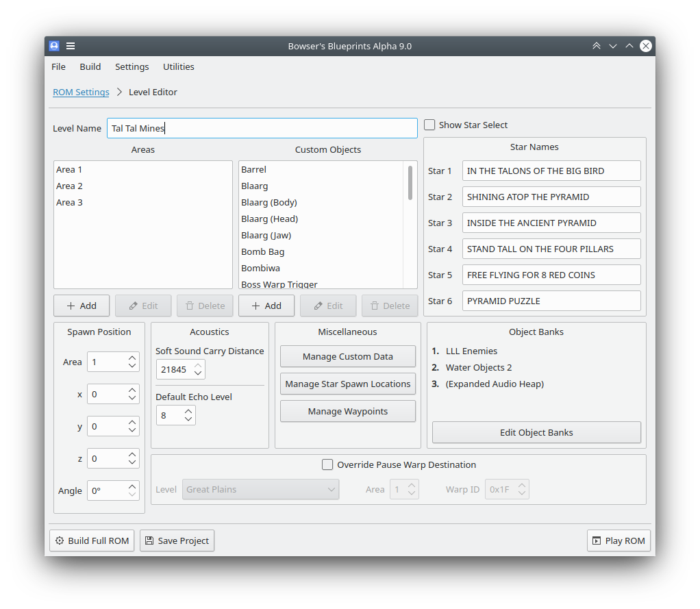Viewport: 700px width, 609px height.
Task: Open the hamburger window menu in title bar
Action: click(x=71, y=45)
